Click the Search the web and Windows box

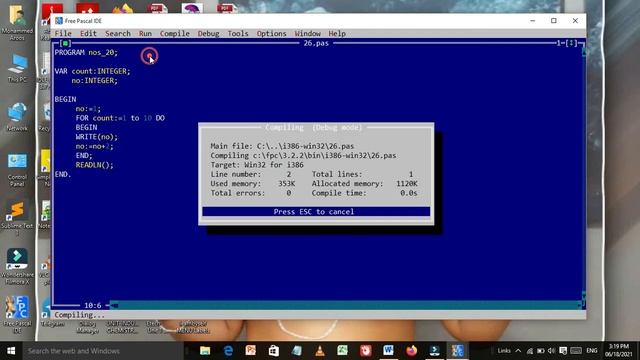(x=102, y=351)
